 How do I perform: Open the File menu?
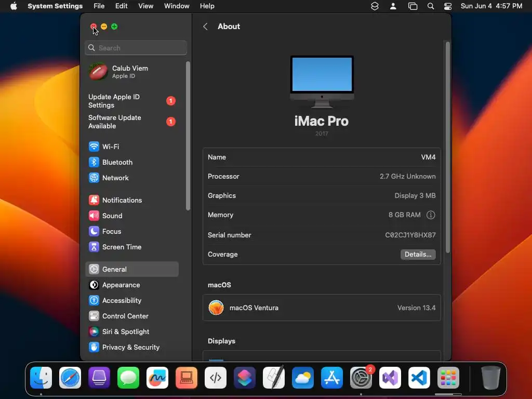coord(99,6)
